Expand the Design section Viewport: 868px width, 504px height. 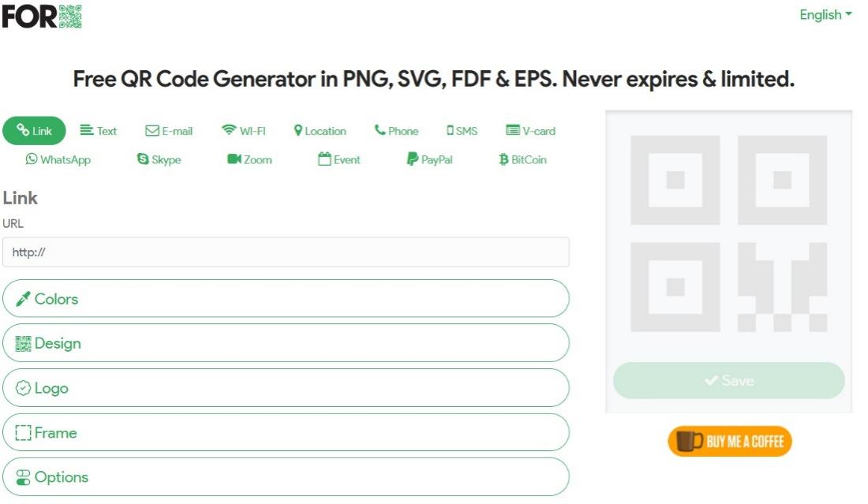tap(286, 343)
